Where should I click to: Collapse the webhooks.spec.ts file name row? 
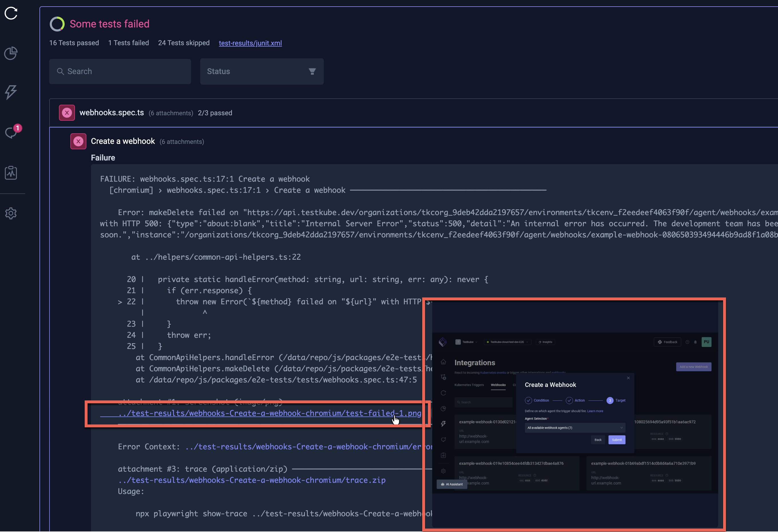click(112, 113)
